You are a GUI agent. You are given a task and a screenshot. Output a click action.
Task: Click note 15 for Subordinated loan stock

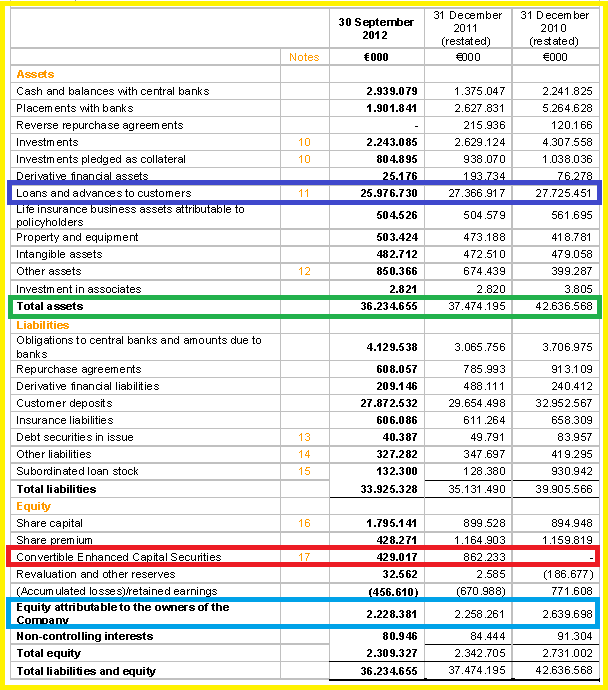pyautogui.click(x=304, y=471)
